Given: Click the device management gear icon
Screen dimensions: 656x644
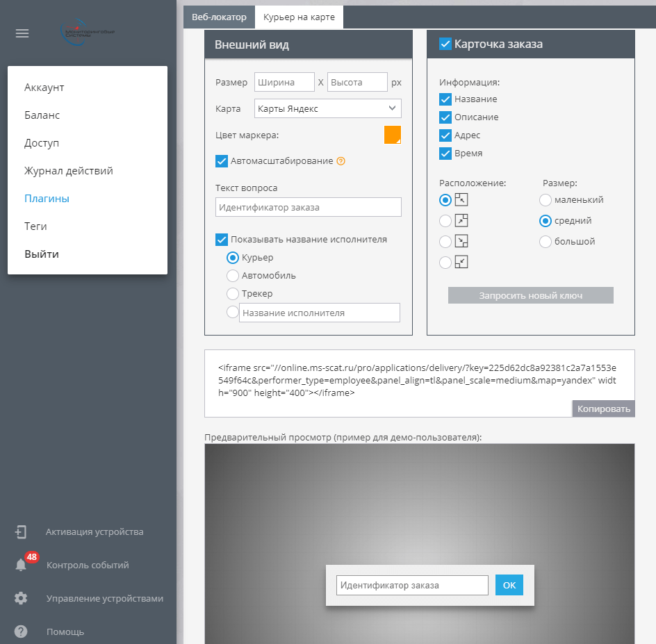Looking at the screenshot, I should (21, 598).
